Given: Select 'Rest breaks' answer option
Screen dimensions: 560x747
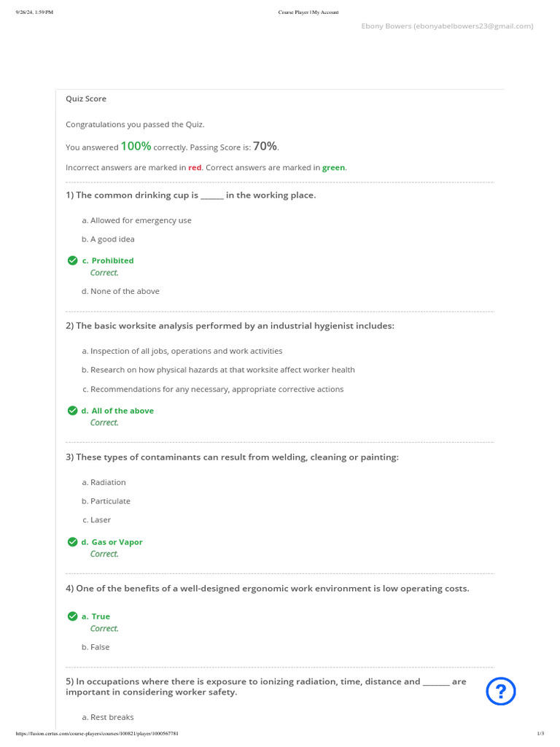Looking at the screenshot, I should pyautogui.click(x=108, y=717).
